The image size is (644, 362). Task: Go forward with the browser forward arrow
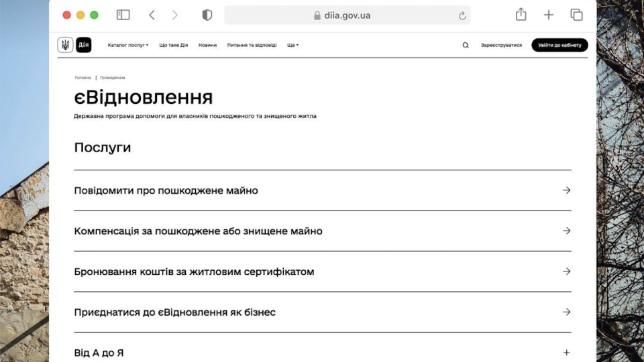[x=175, y=15]
